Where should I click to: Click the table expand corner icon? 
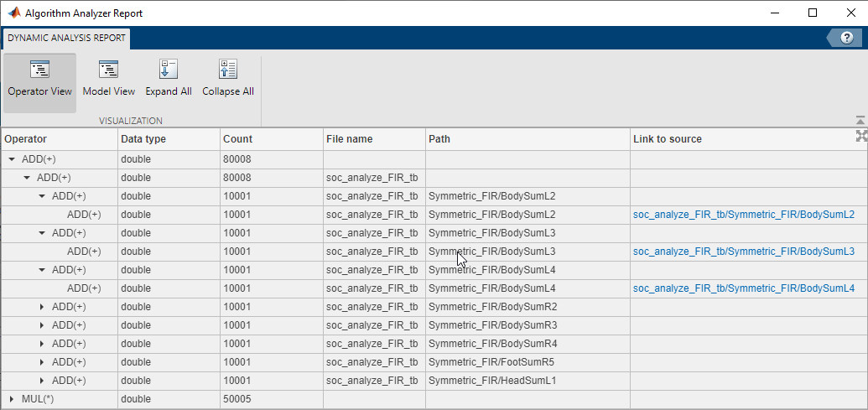[860, 137]
